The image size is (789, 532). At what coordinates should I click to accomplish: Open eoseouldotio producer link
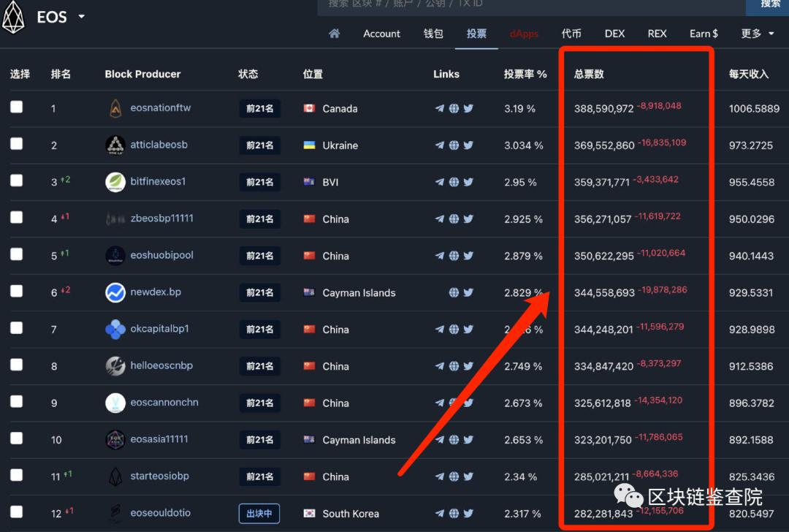coord(161,512)
